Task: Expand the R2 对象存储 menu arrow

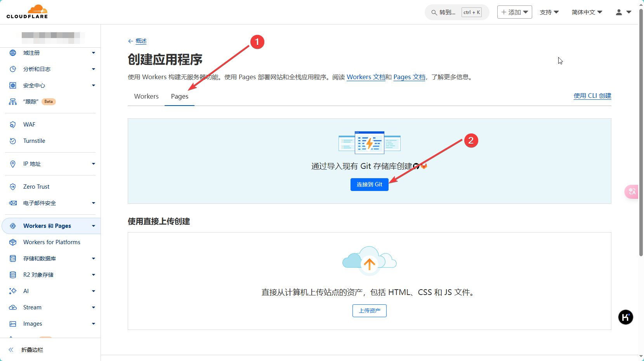Action: 94,275
